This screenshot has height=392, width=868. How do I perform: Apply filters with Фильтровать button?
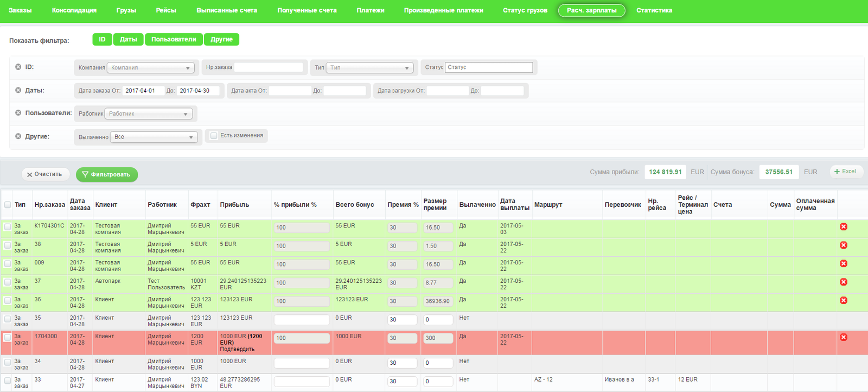(107, 174)
